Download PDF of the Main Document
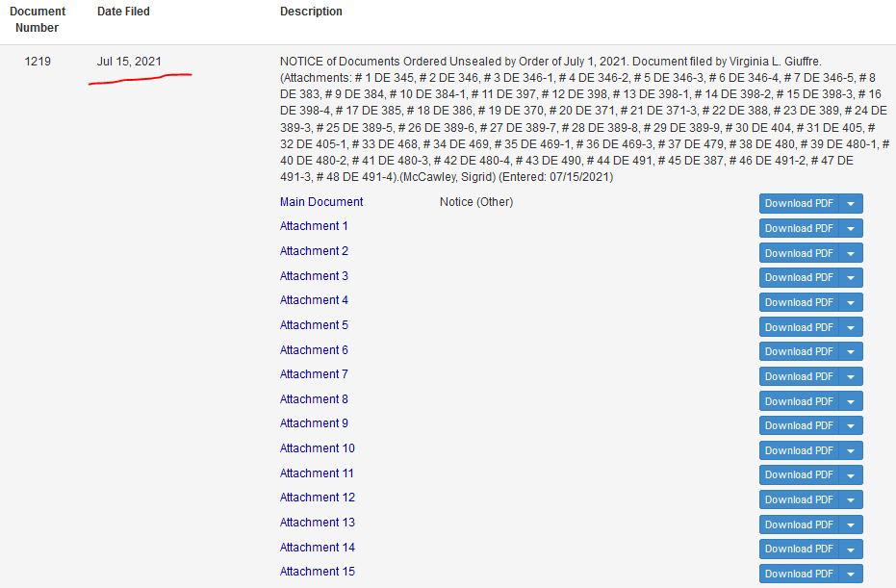 tap(799, 203)
